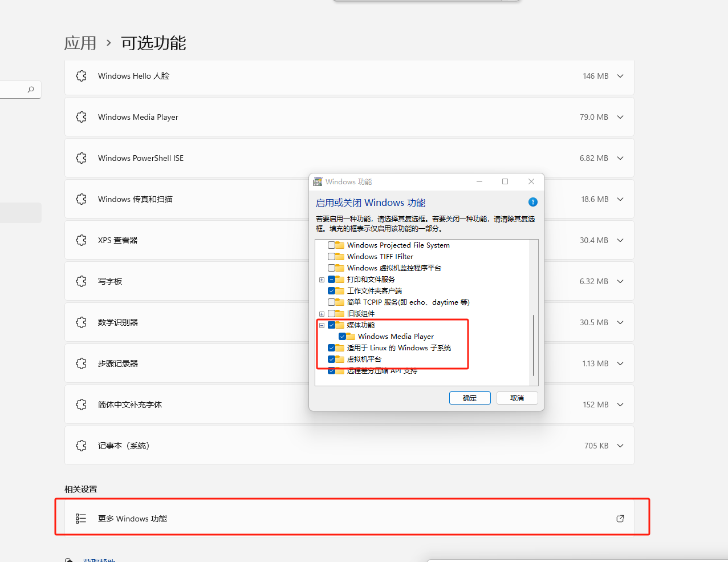This screenshot has width=728, height=562.
Task: Expand 打印和文件服务 tree node
Action: pyautogui.click(x=322, y=280)
